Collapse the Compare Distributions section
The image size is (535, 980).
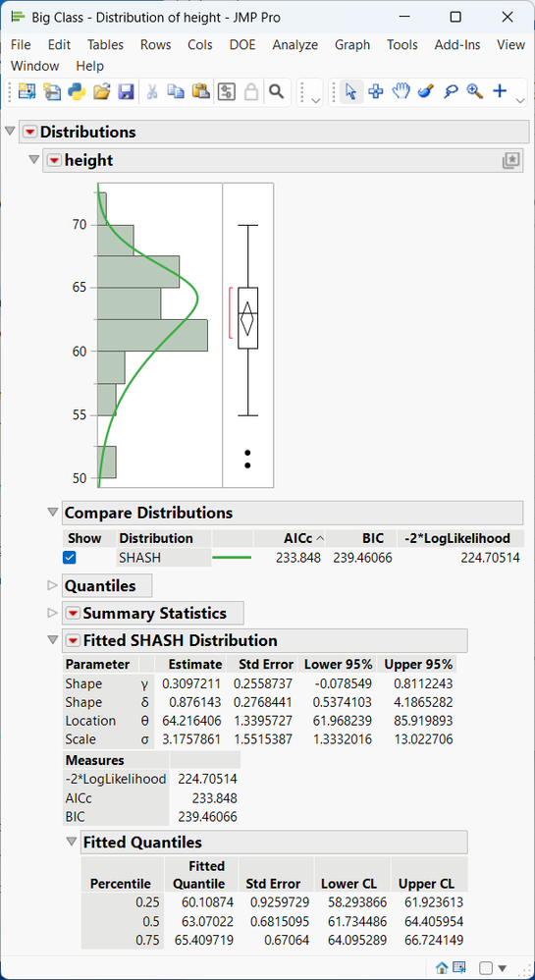click(52, 513)
